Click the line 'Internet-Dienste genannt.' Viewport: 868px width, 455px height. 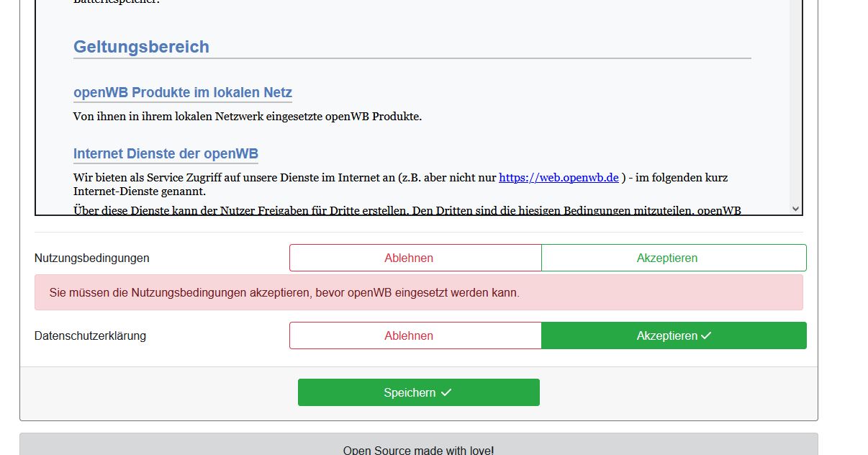point(140,192)
